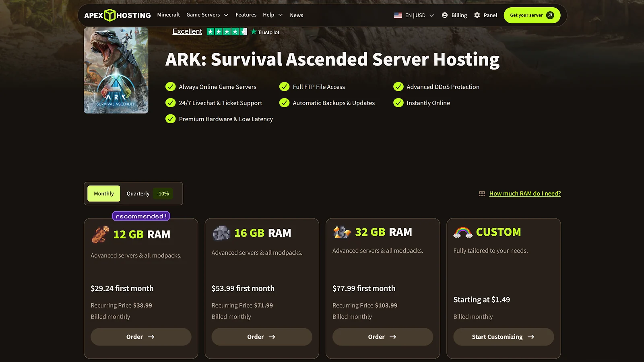The width and height of the screenshot is (644, 362).
Task: Click Start Customizing button
Action: [504, 337]
